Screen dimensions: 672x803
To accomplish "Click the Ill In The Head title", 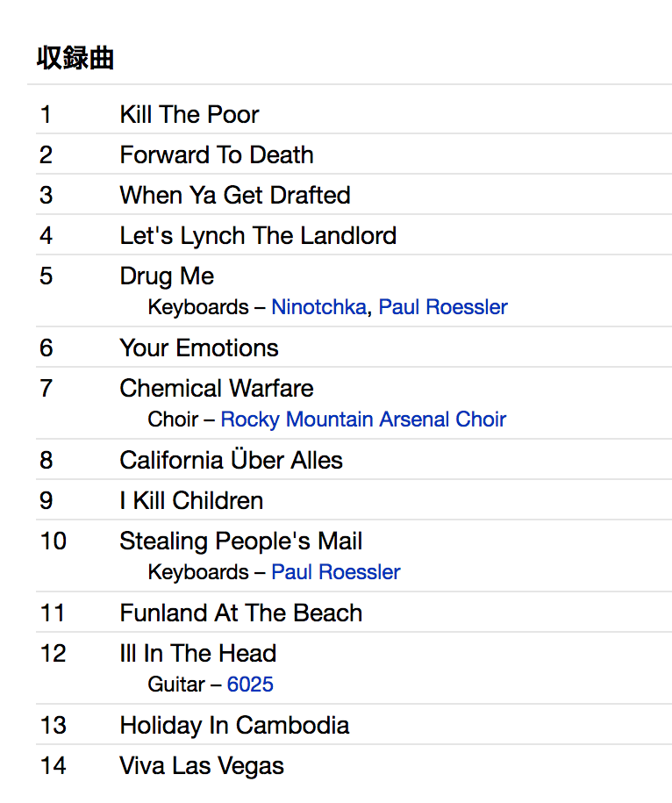I will coord(198,653).
